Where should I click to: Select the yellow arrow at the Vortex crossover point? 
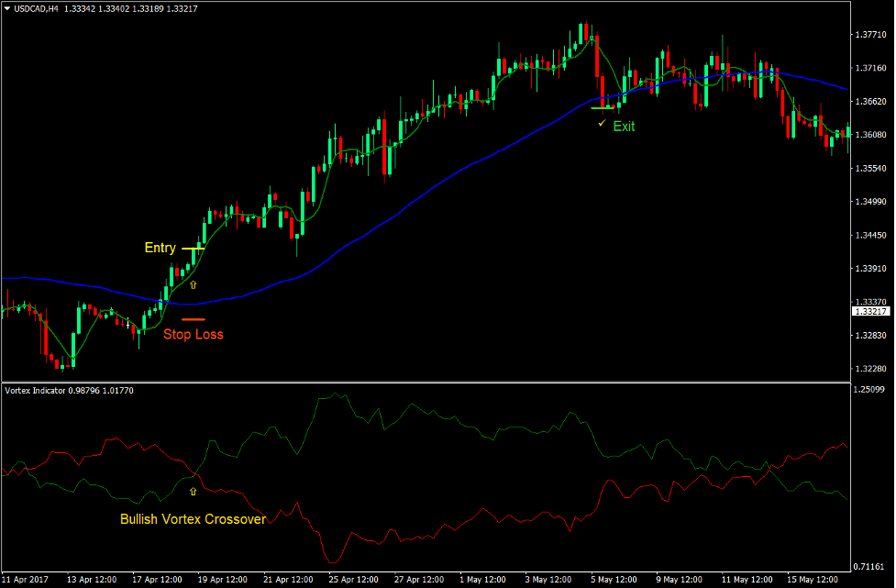(194, 492)
